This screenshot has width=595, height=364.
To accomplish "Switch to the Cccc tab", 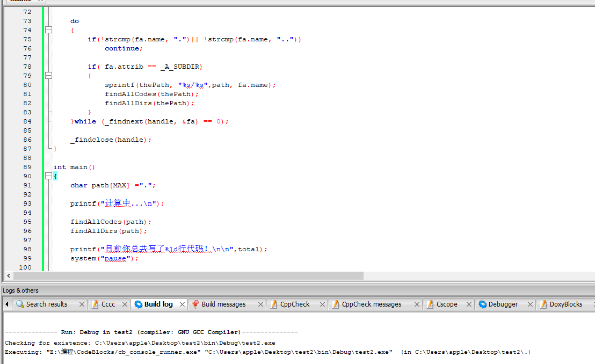I will point(108,304).
